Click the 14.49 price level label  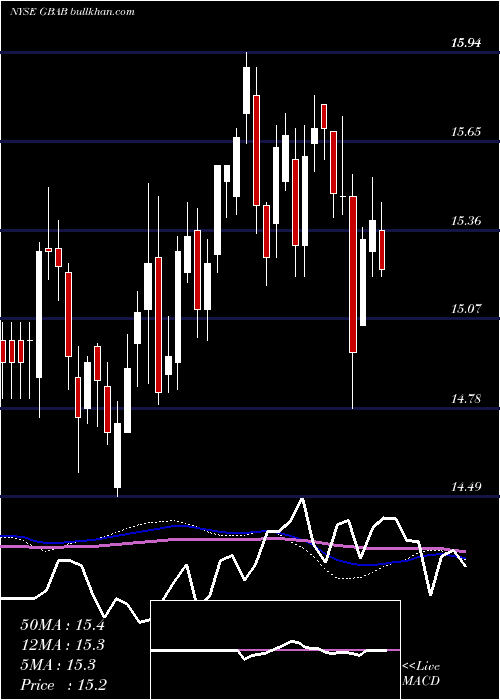[x=466, y=486]
